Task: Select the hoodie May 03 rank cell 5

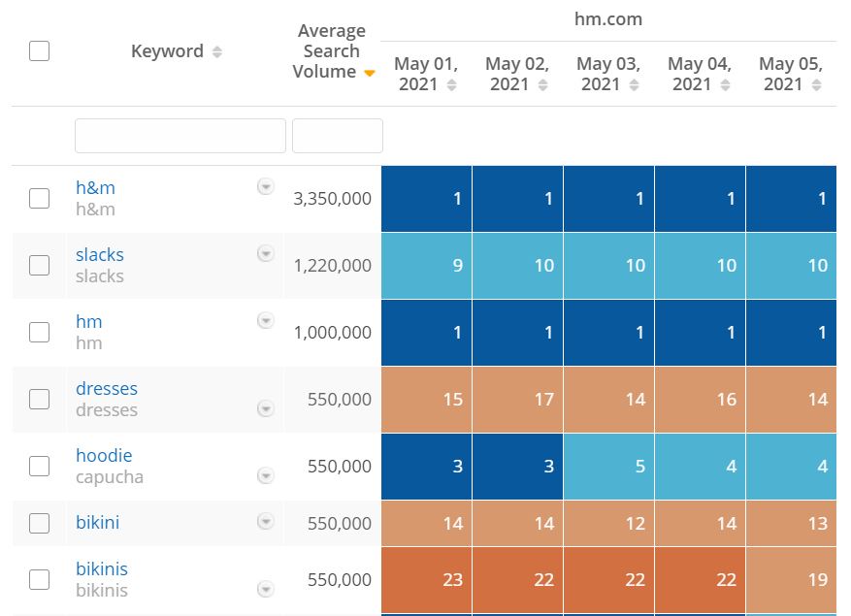Action: coord(609,467)
